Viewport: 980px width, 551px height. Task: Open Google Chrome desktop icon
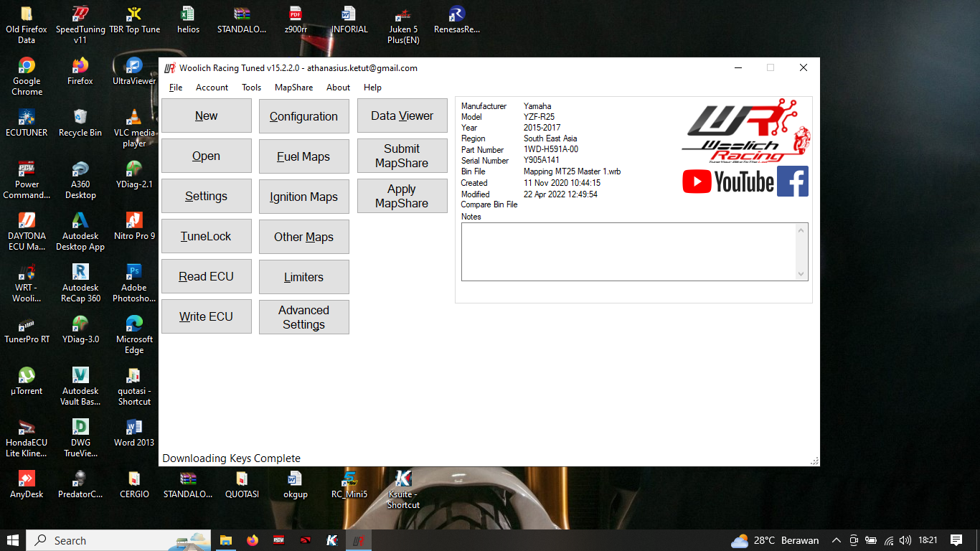(27, 76)
